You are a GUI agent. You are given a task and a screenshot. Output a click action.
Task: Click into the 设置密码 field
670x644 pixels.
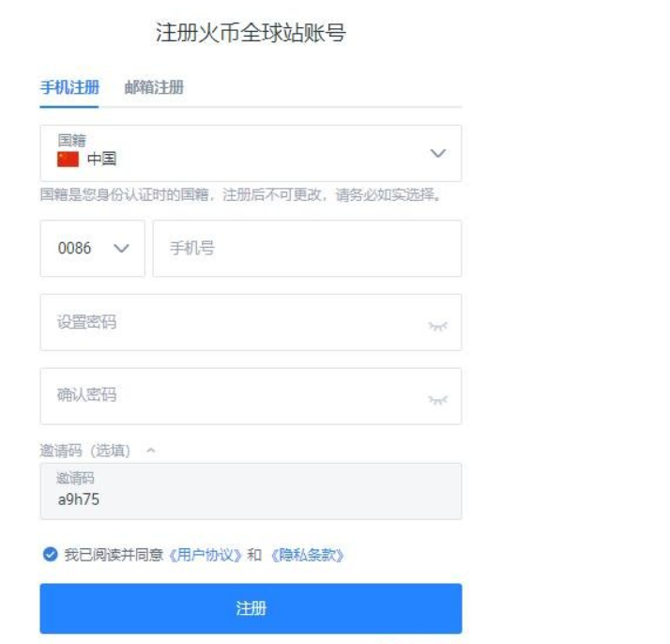click(x=235, y=323)
